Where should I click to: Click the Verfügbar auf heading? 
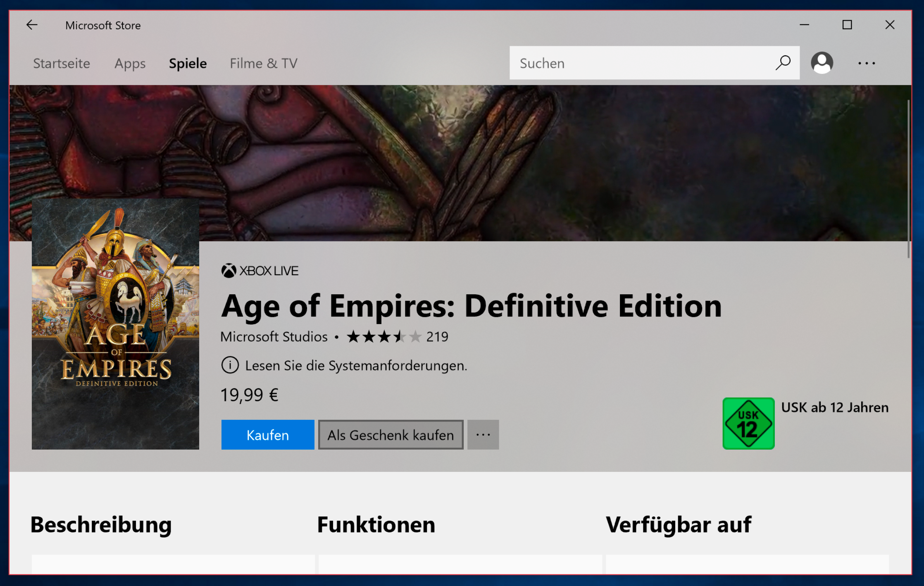(x=679, y=525)
